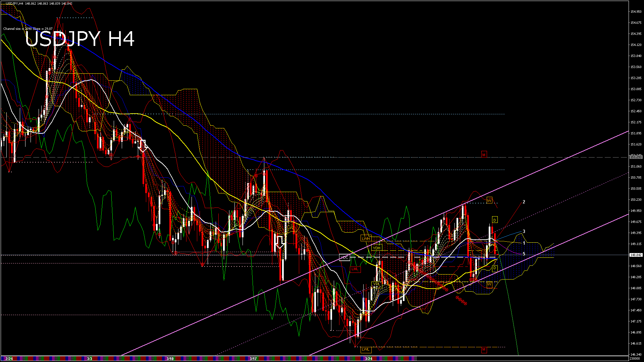Click the 230000 value at bottom right
The image size is (644, 362).
635,359
